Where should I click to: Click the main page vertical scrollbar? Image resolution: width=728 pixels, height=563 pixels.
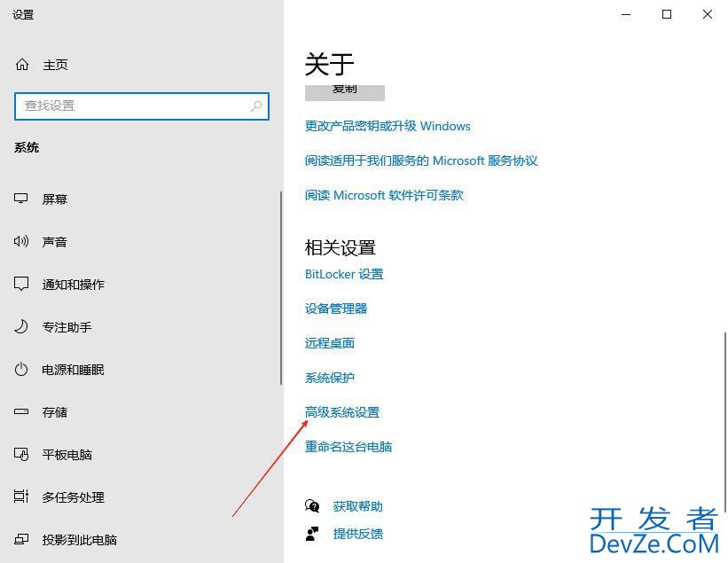tap(724, 422)
